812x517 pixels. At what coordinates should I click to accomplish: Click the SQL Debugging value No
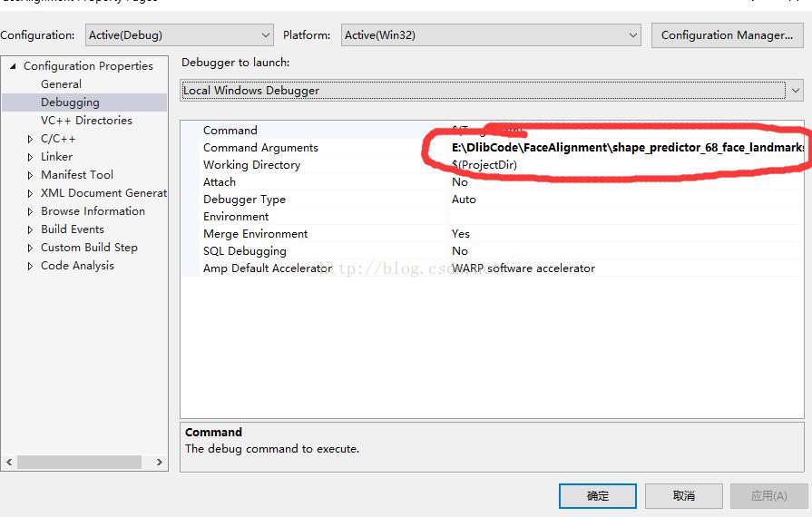[459, 251]
